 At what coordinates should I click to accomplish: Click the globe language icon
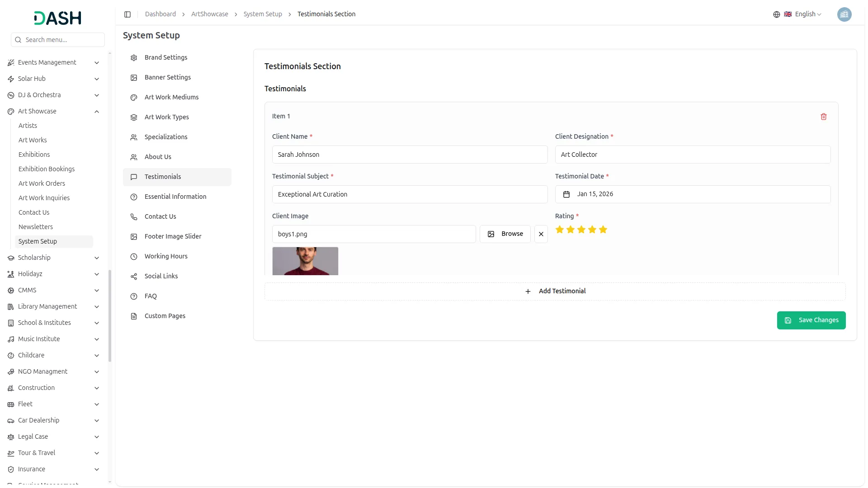point(776,14)
